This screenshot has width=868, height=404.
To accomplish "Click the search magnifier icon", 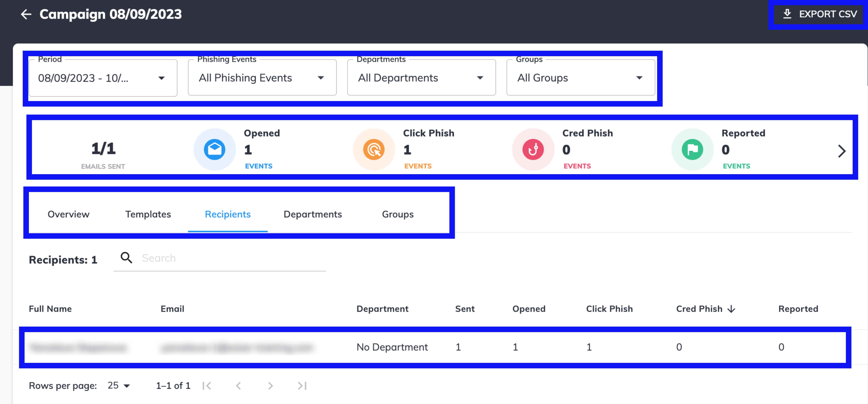I will [x=126, y=257].
